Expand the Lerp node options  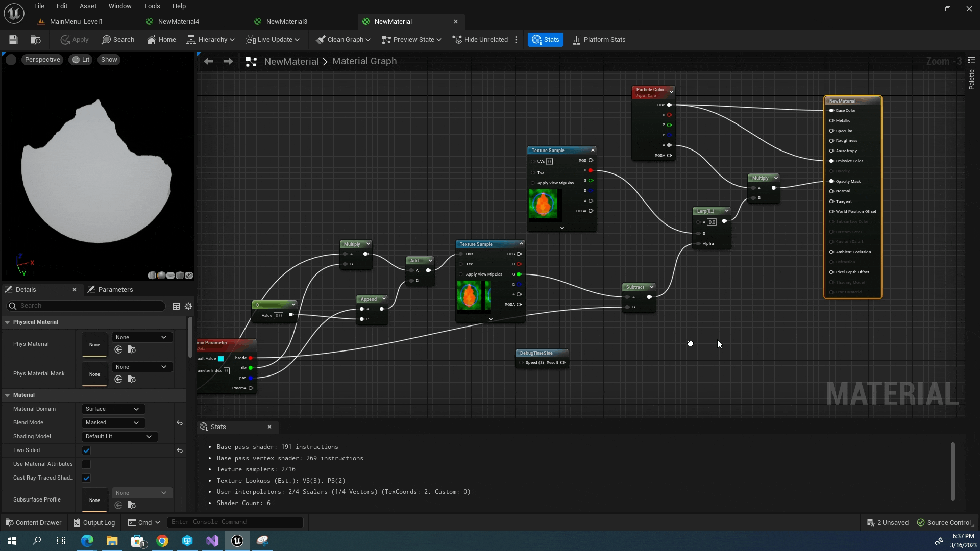coord(726,211)
